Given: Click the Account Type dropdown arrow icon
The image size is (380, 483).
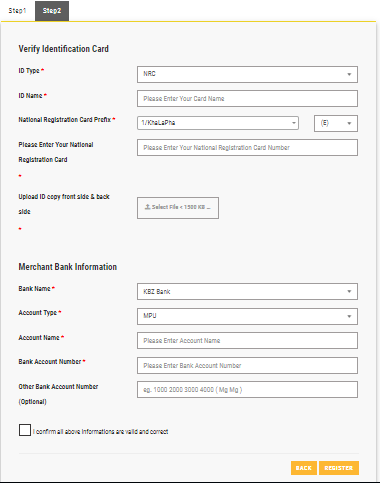Looking at the screenshot, I should (x=349, y=316).
